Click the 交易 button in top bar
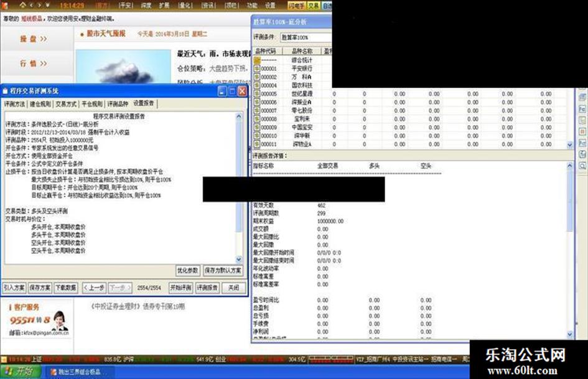Screen dimensions: 588x379 point(313,5)
